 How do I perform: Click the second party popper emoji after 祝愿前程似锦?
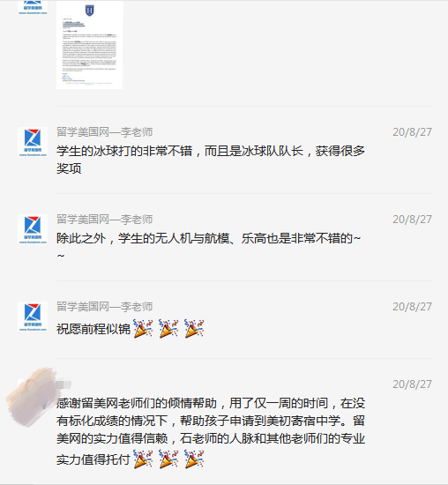[x=168, y=329]
